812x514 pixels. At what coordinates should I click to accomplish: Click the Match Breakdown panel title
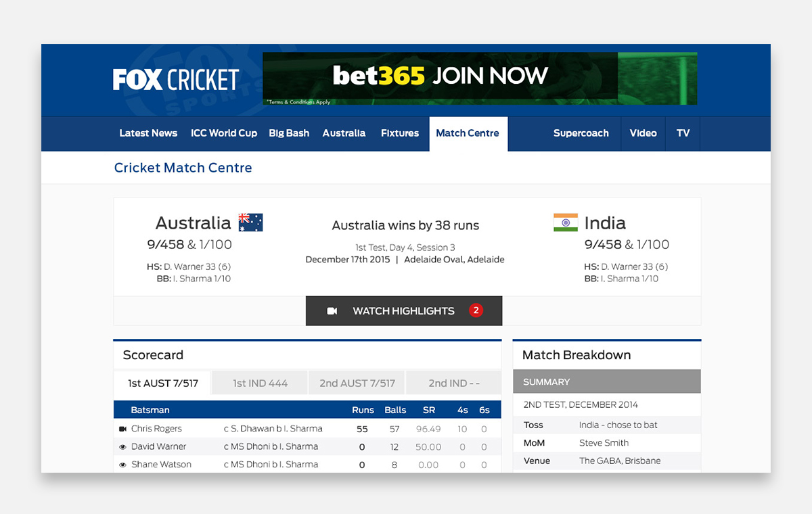click(x=577, y=355)
